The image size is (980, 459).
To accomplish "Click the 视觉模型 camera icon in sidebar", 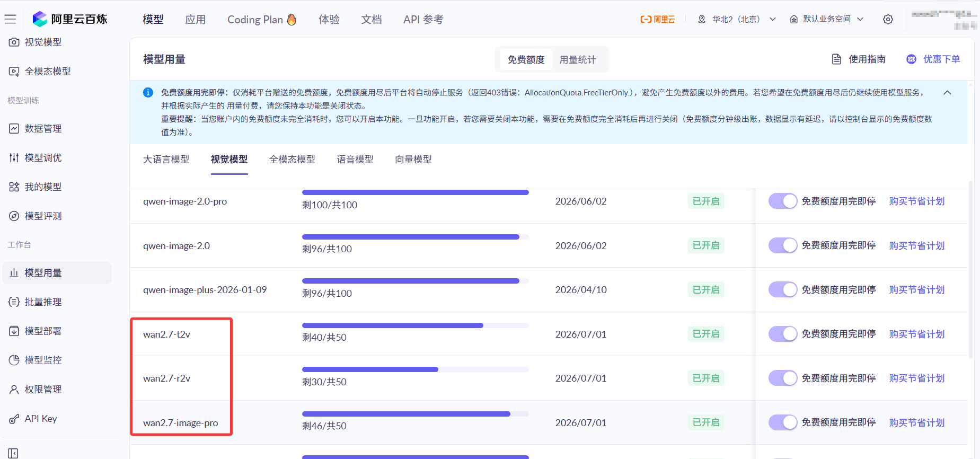I will pos(14,42).
